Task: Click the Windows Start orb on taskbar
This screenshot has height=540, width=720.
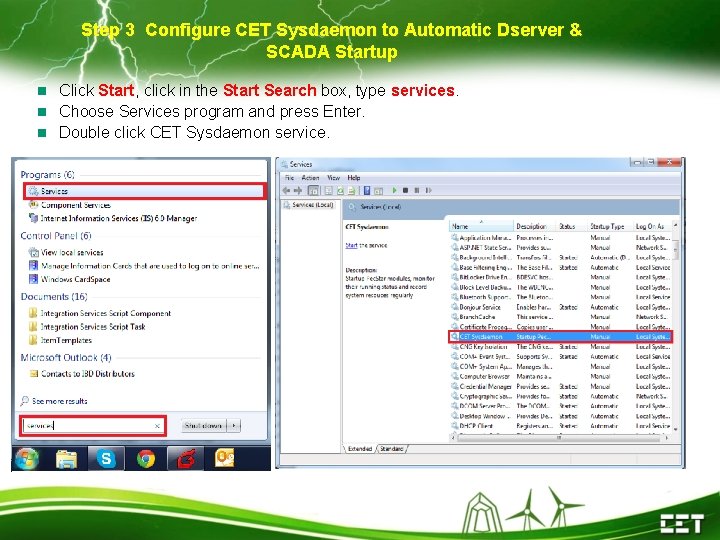Action: [x=27, y=458]
